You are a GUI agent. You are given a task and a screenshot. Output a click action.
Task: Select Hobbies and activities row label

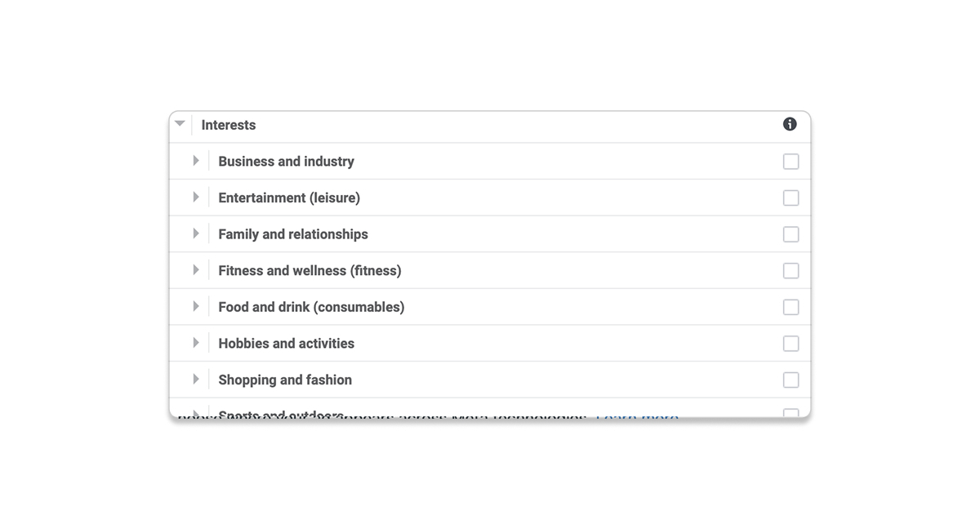point(286,344)
